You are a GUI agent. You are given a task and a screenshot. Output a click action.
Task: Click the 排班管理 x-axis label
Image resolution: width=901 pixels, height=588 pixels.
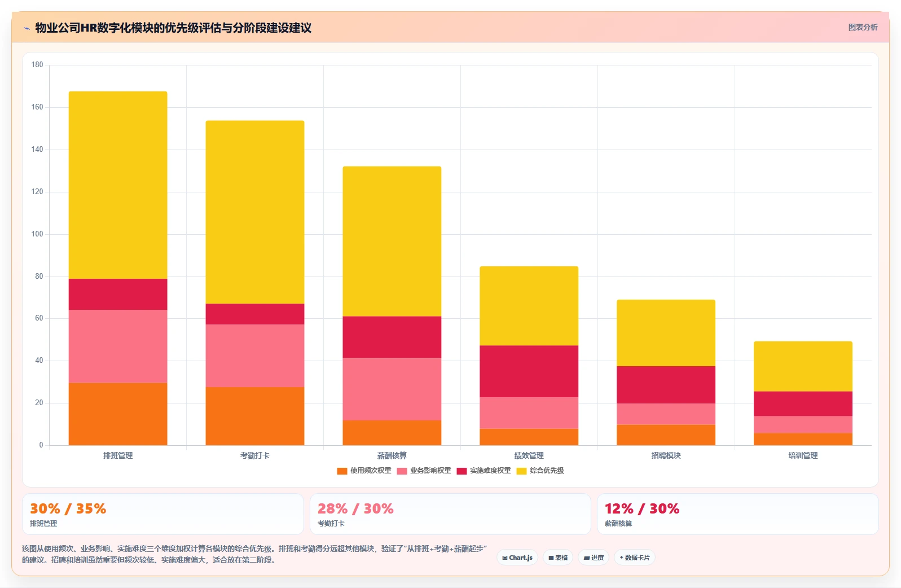coord(118,455)
